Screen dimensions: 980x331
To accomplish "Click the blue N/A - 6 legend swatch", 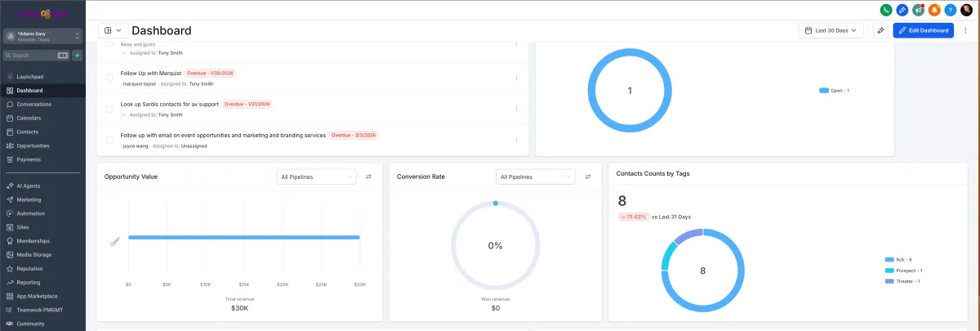I will tap(889, 259).
